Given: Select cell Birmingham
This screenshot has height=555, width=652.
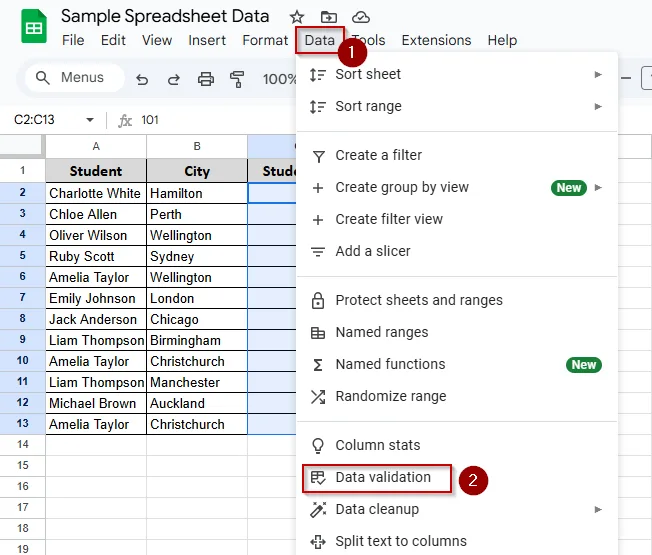Looking at the screenshot, I should (x=197, y=340).
